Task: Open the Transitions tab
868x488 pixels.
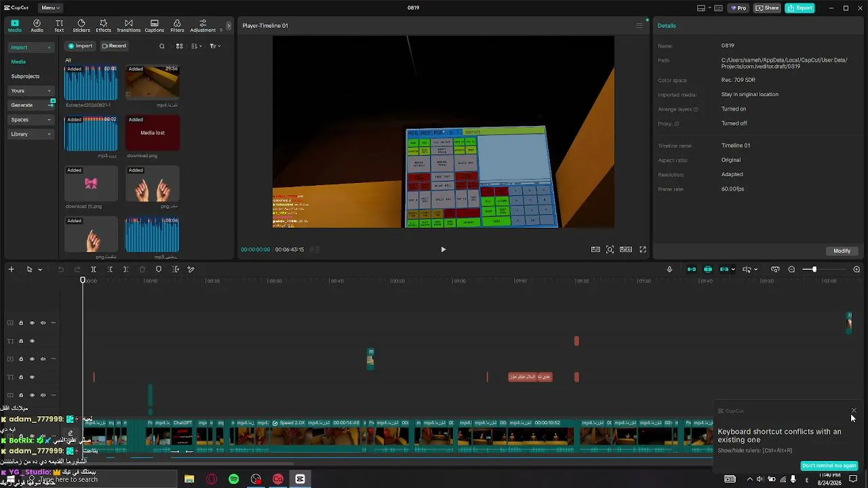Action: (x=128, y=26)
